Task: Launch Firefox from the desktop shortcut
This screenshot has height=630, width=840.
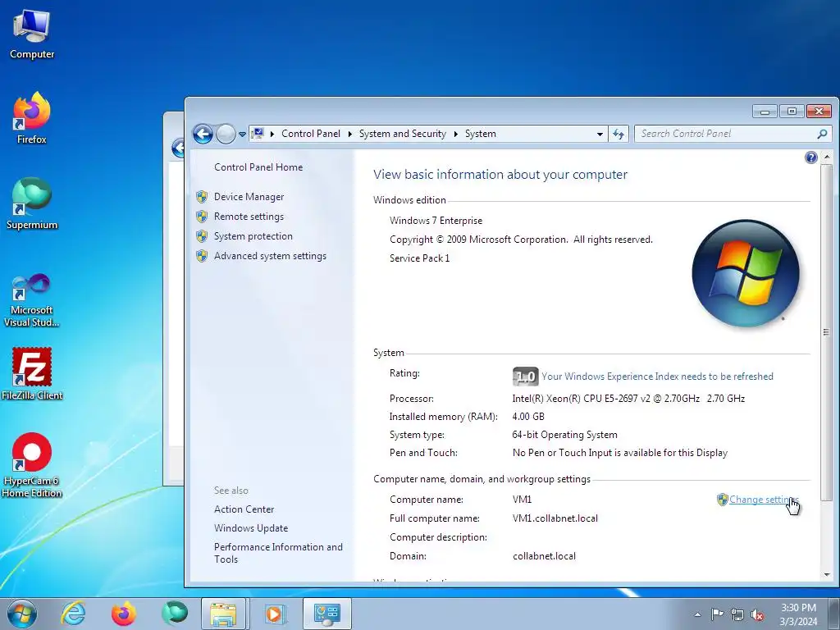Action: coord(32,118)
